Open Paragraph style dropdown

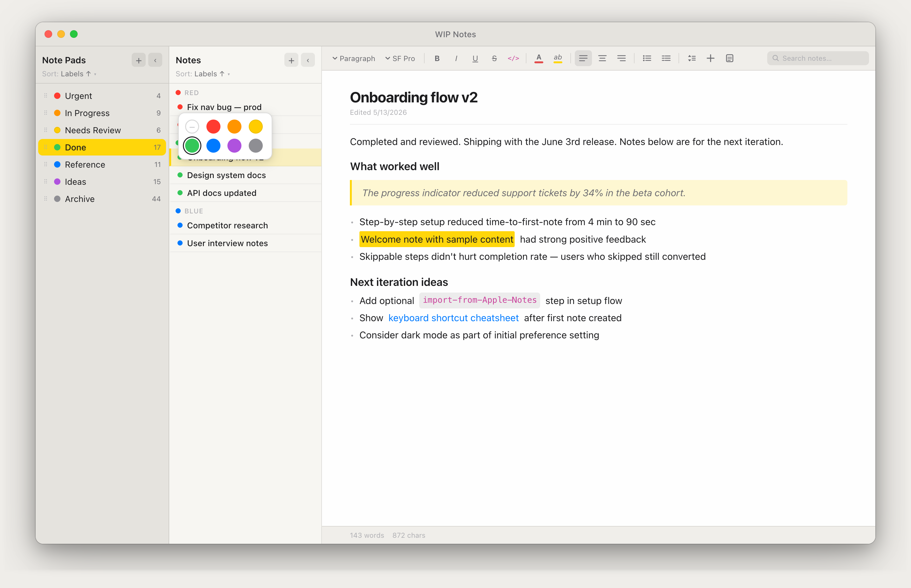tap(354, 59)
